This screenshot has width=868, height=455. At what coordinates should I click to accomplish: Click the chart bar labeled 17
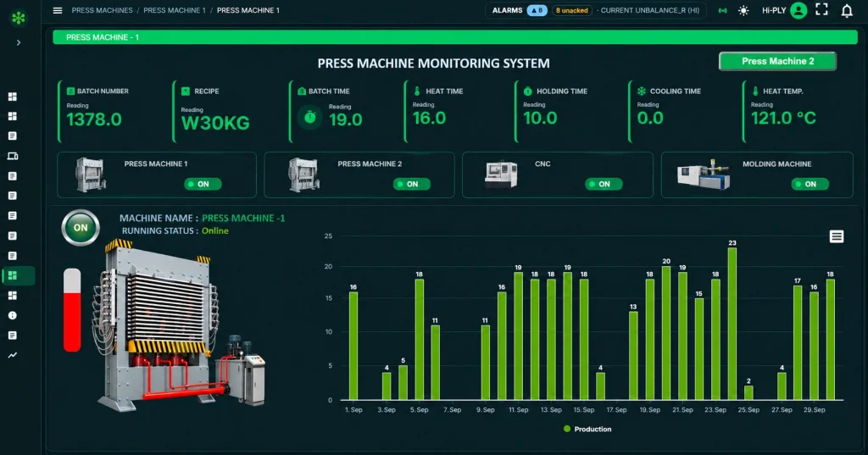(798, 342)
